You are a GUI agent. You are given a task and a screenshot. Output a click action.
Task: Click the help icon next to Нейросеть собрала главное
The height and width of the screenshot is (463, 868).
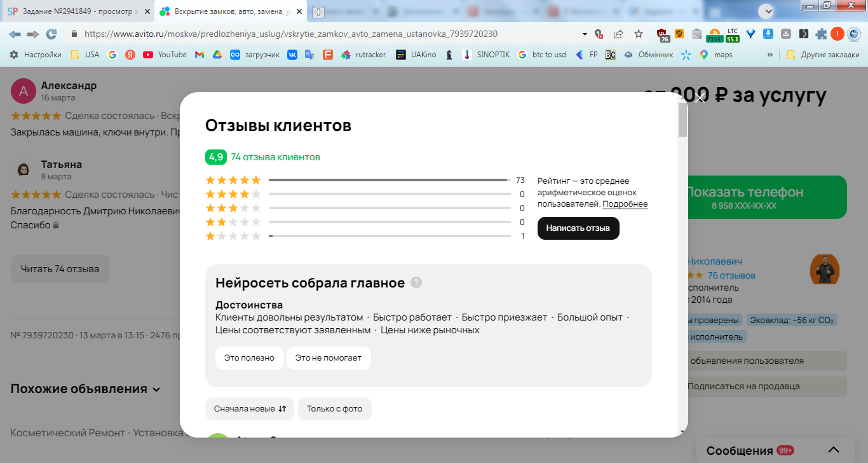416,282
